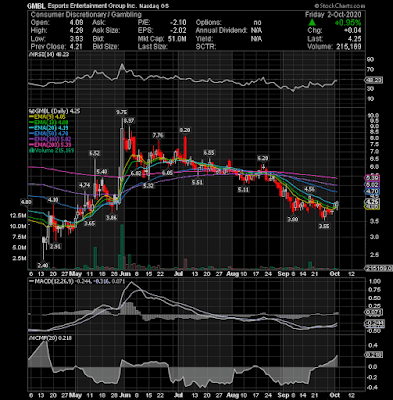Click the 2.40 April low label
393x400 pixels.
[43, 265]
